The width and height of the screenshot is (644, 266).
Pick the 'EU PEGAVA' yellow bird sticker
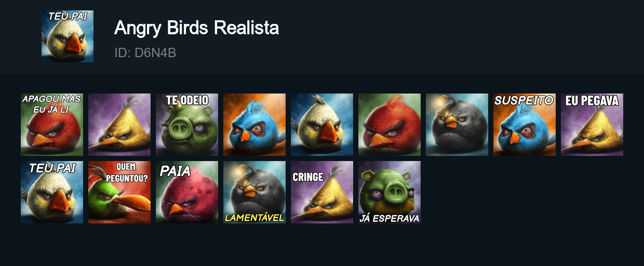pos(592,125)
